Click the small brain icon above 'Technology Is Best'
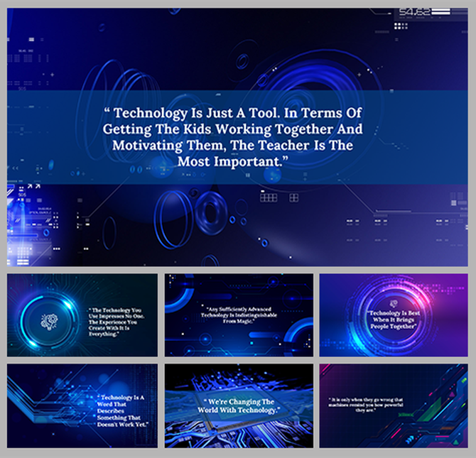The height and width of the screenshot is (458, 476). coord(394,303)
